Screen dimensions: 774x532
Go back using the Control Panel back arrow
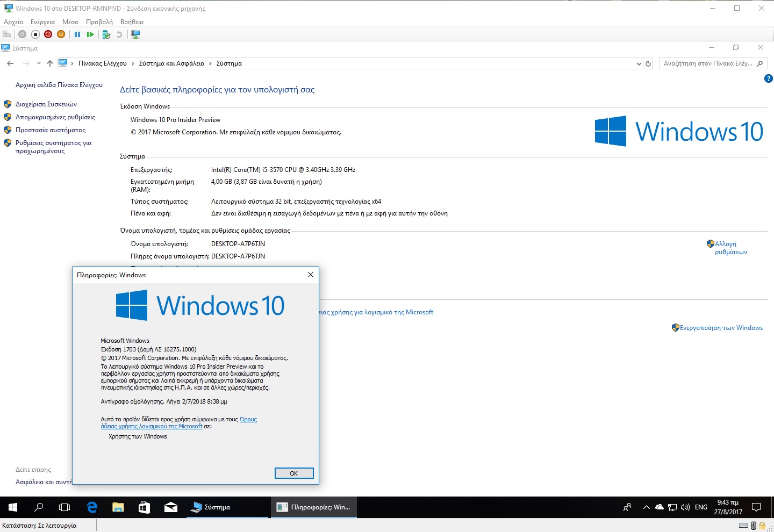point(10,63)
